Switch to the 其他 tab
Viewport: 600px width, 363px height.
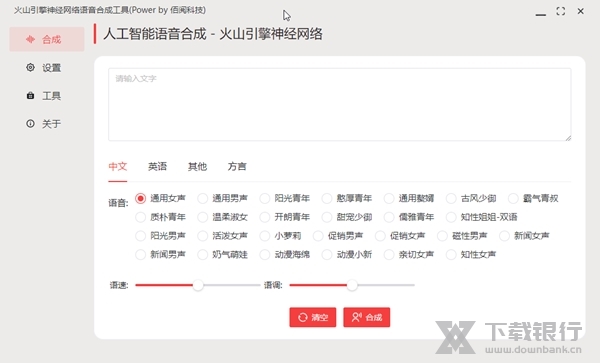point(197,166)
